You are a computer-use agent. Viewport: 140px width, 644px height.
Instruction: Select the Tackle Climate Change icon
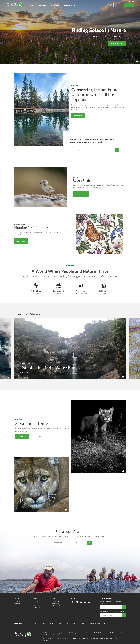[x=36, y=285]
